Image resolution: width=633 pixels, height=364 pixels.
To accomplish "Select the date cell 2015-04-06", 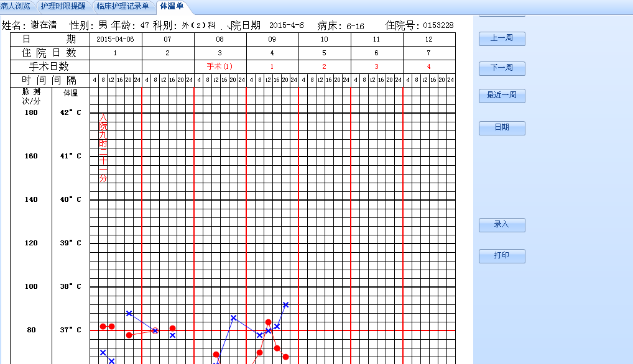I will click(116, 40).
